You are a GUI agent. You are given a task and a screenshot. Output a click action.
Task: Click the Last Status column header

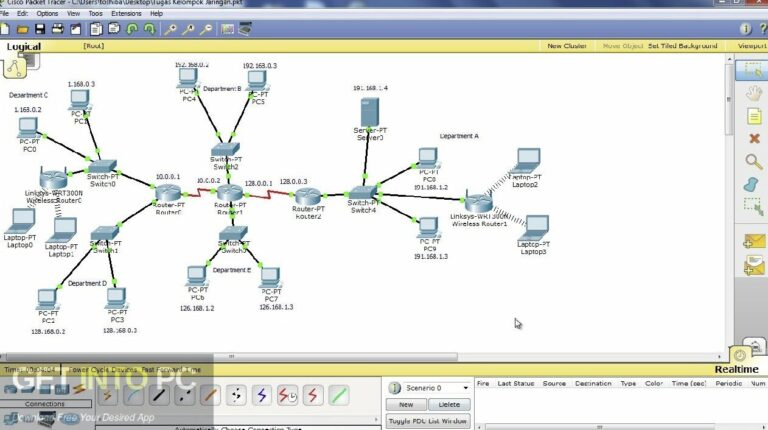[x=515, y=383]
